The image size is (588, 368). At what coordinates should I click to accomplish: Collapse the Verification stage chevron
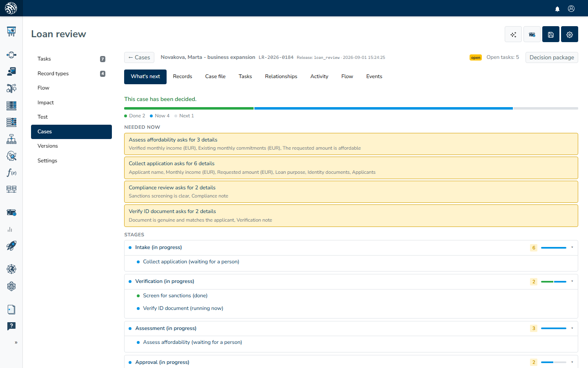point(572,281)
